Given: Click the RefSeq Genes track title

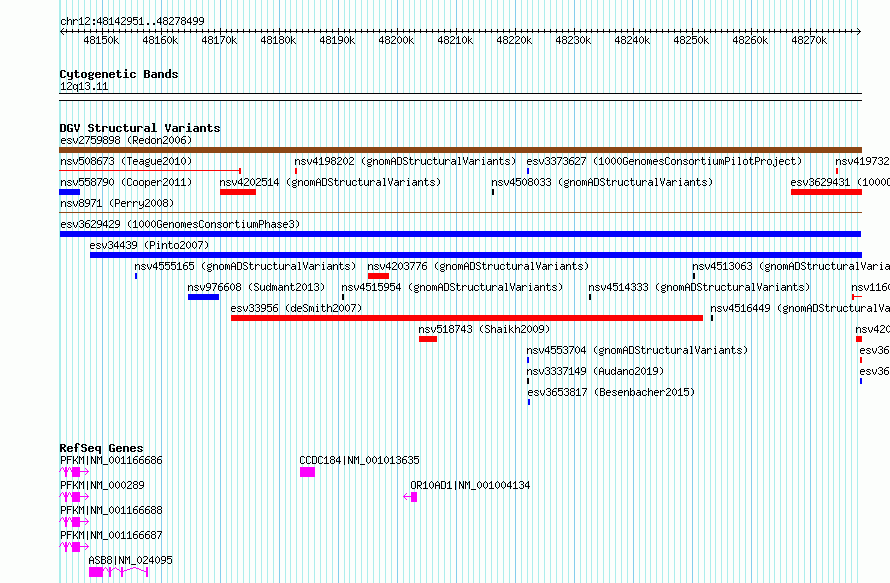Looking at the screenshot, I should pos(102,448).
